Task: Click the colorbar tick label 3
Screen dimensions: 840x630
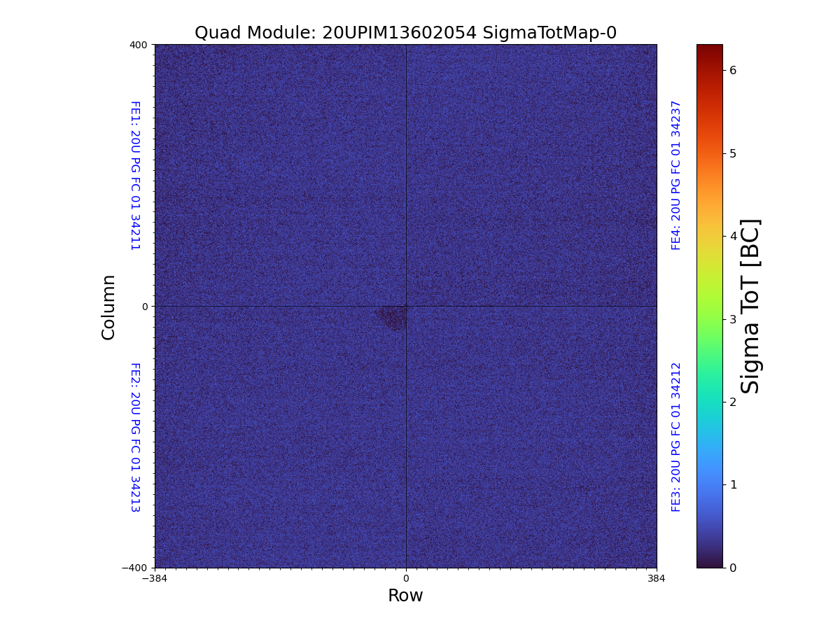Action: point(733,319)
